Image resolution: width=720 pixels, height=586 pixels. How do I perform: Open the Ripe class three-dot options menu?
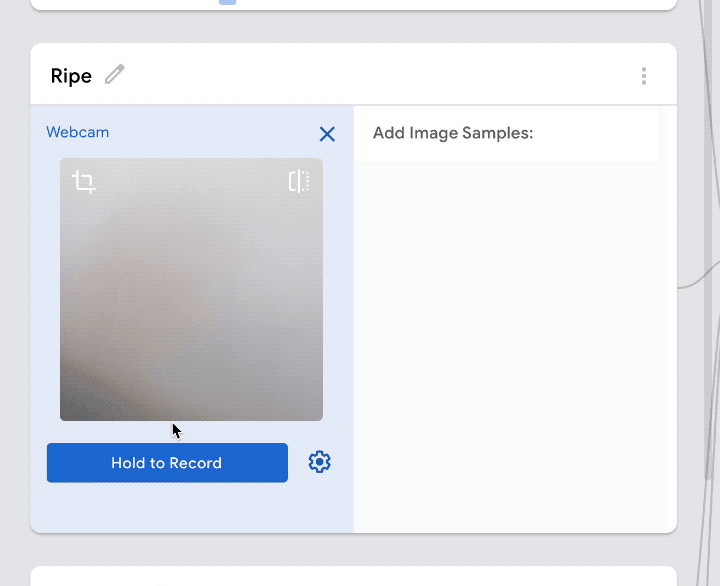tap(644, 76)
